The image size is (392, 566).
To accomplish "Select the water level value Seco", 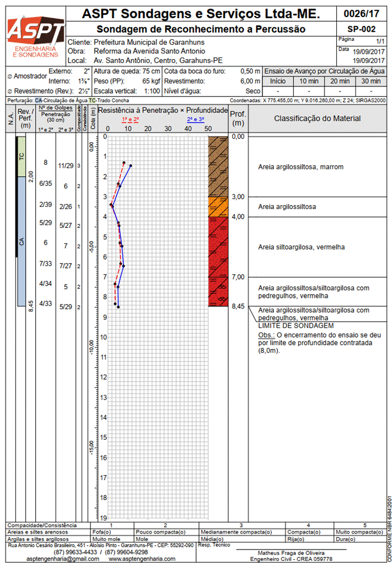I will (253, 90).
